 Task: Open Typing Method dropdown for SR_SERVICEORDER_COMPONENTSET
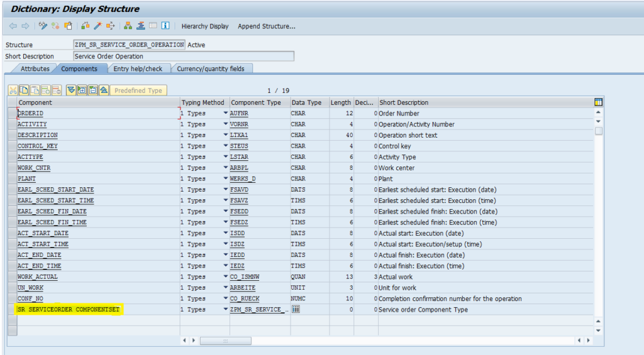[x=226, y=309]
